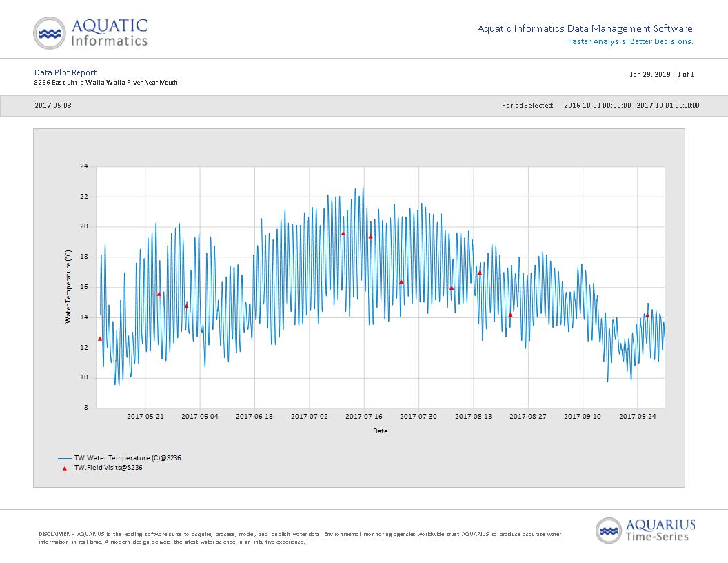
Task: Click the date '2017-05-08' in gray bar
Action: pos(53,105)
